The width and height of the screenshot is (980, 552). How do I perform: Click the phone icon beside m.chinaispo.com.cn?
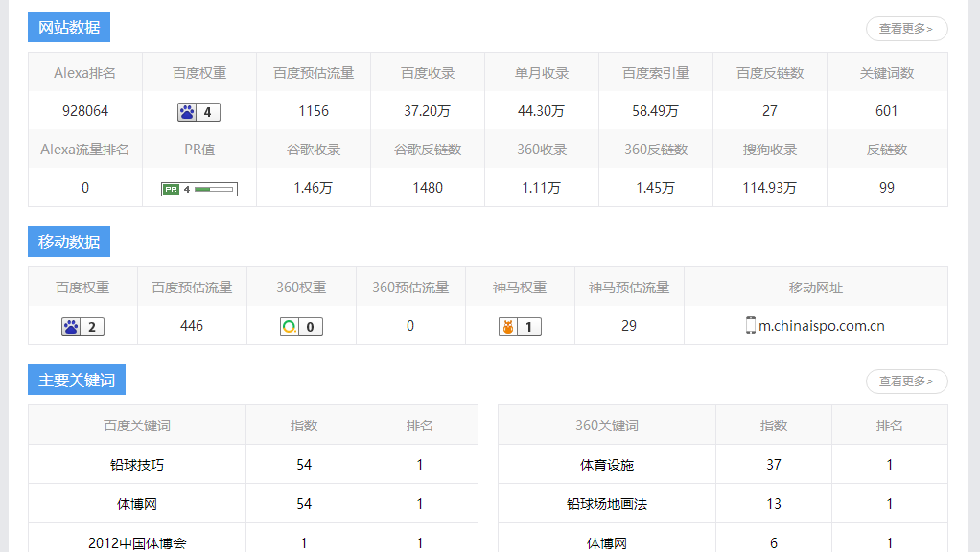point(751,325)
